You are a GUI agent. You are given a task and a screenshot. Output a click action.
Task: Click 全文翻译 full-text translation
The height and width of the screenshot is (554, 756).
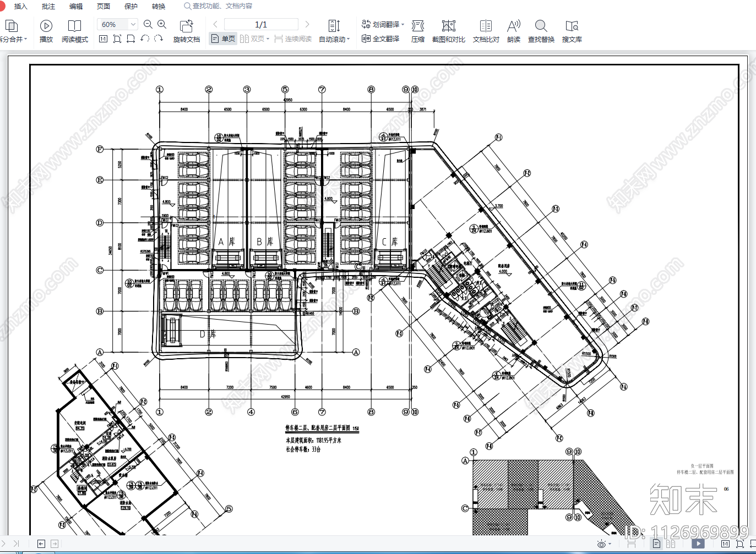pos(380,39)
